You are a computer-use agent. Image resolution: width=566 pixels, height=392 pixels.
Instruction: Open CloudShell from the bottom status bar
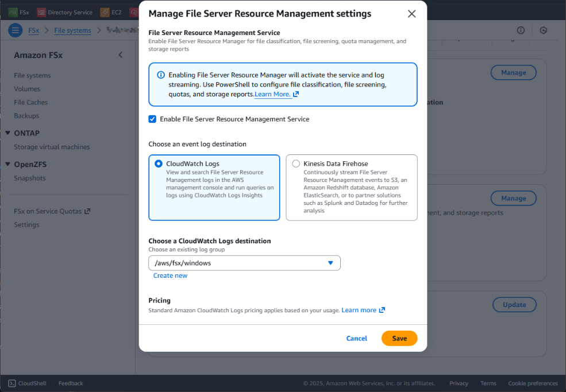[x=26, y=383]
